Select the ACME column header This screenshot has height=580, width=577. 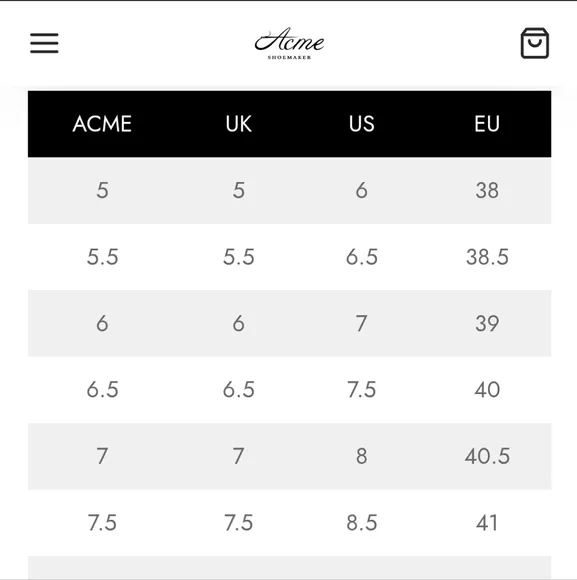102,124
